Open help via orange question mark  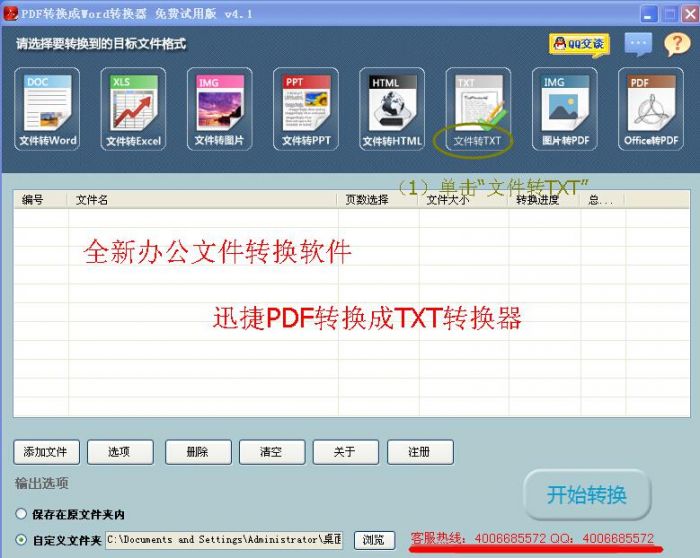pyautogui.click(x=677, y=44)
